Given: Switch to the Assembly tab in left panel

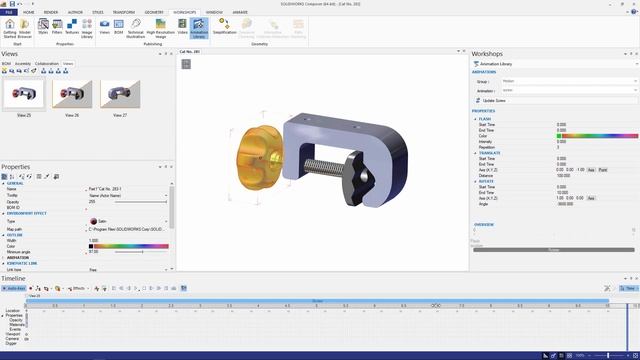Looking at the screenshot, I should pyautogui.click(x=23, y=64).
